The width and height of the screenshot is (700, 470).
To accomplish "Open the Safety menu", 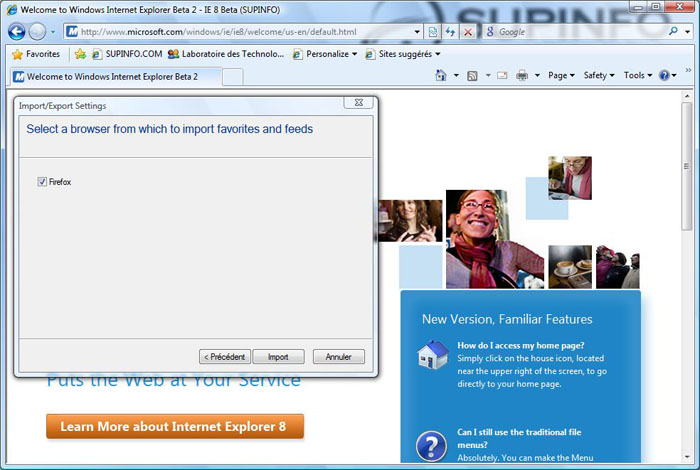I will click(x=599, y=75).
